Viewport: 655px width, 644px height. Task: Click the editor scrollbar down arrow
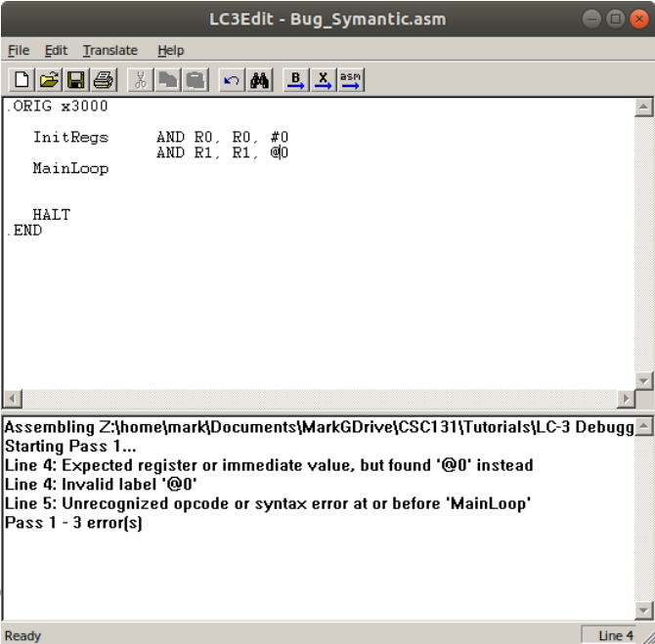[x=643, y=380]
